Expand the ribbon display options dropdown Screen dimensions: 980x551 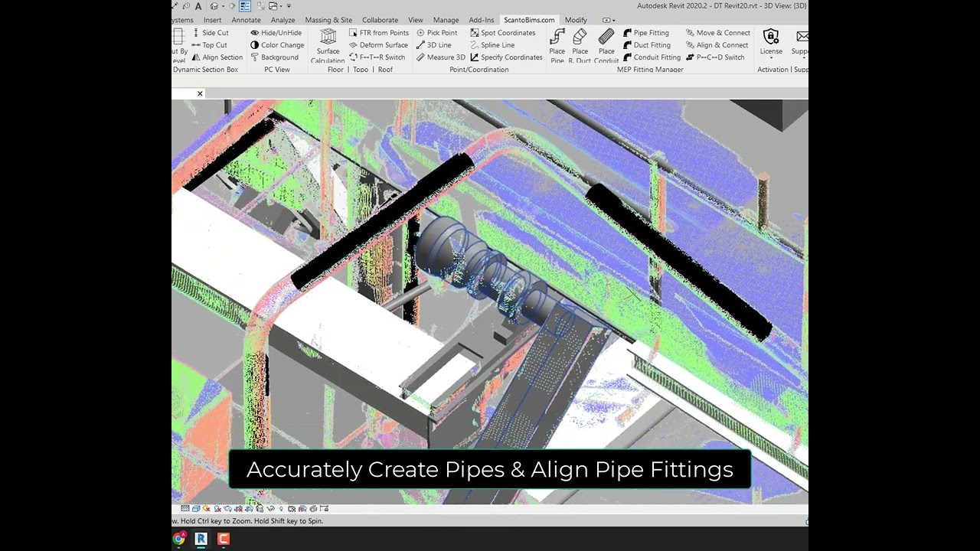609,20
